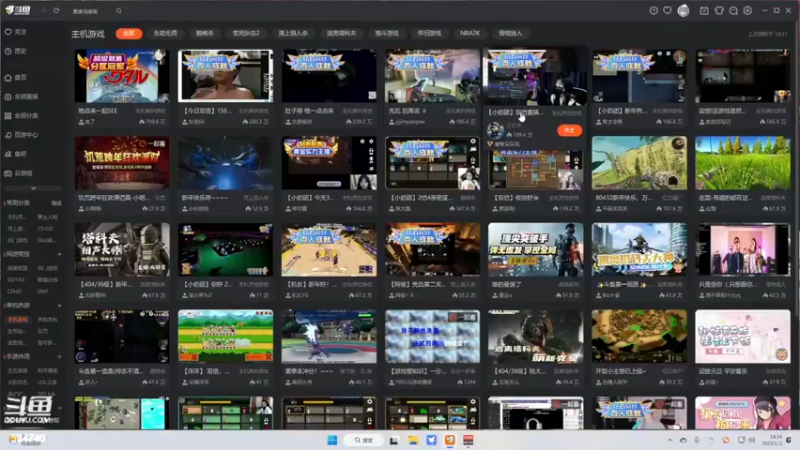Image resolution: width=800 pixels, height=450 pixels.
Task: Show hidden tray icons with the taskbar chevron
Action: click(669, 440)
